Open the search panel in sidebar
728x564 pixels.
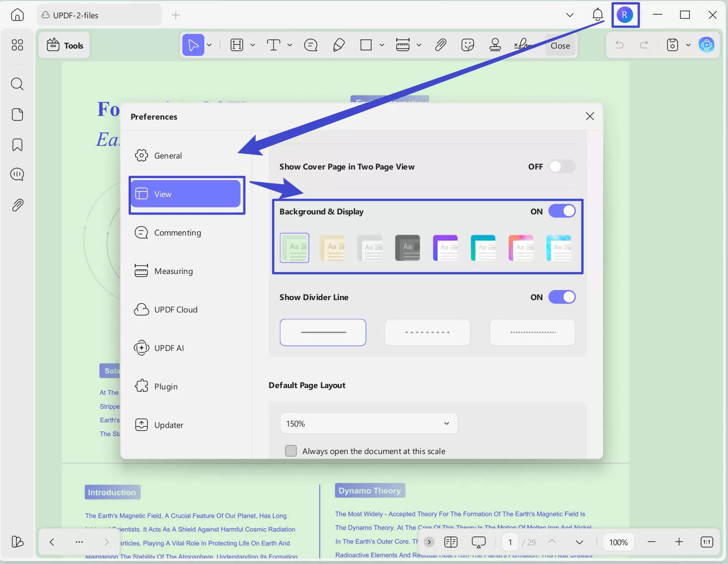pos(17,84)
